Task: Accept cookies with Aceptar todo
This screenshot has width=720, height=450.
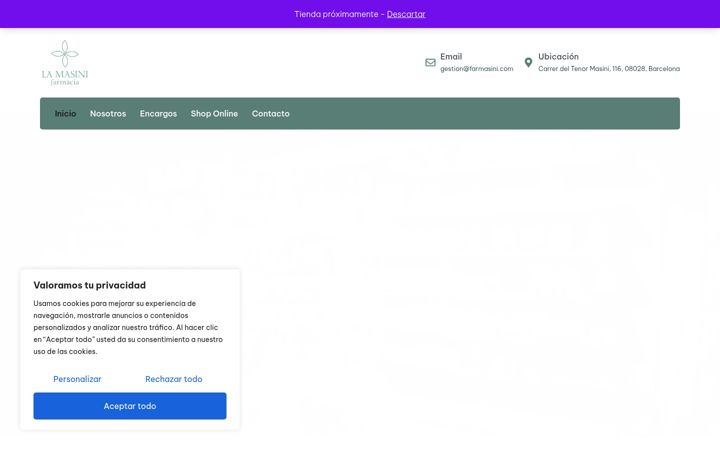Action: (130, 406)
